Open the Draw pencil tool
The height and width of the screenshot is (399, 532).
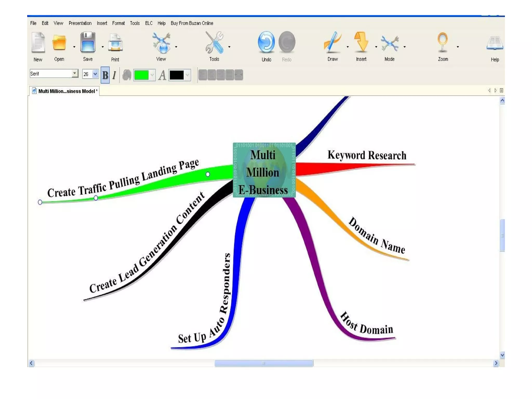point(332,42)
